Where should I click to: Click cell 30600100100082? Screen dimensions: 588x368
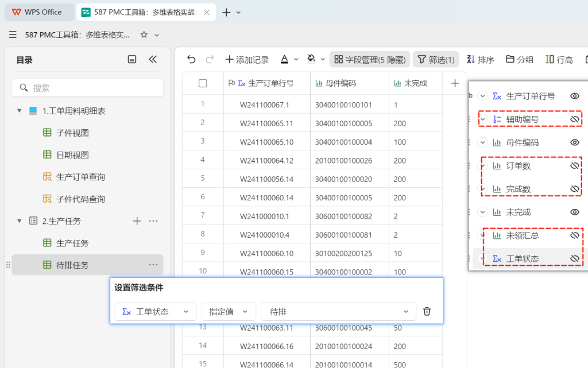pos(350,216)
